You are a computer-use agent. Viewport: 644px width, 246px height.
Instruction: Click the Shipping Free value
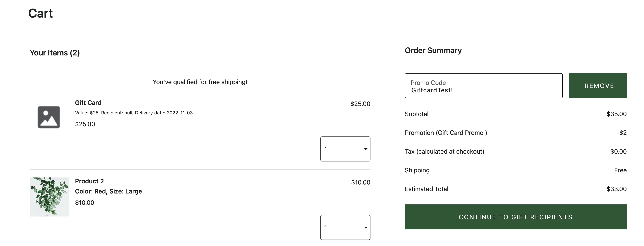tap(620, 170)
